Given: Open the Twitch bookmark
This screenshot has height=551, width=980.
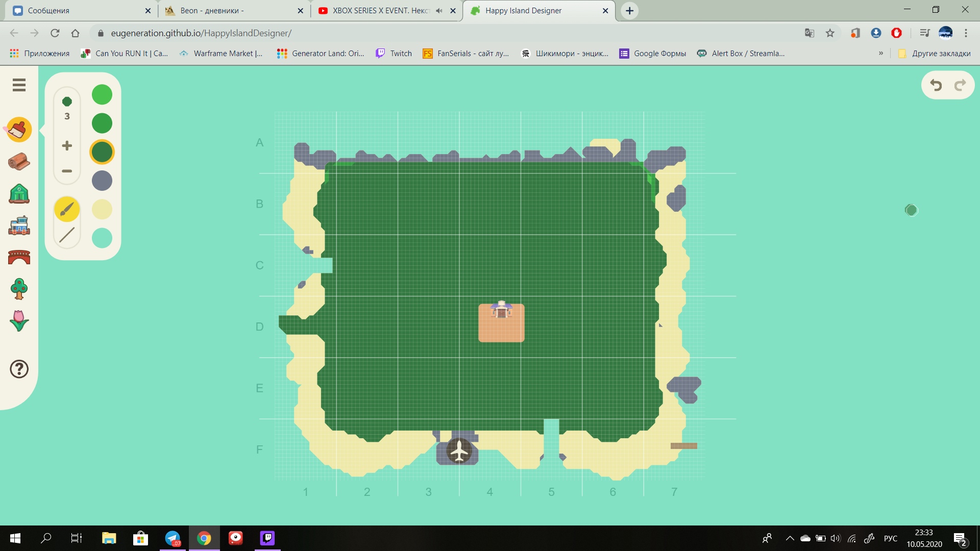Looking at the screenshot, I should pyautogui.click(x=394, y=54).
